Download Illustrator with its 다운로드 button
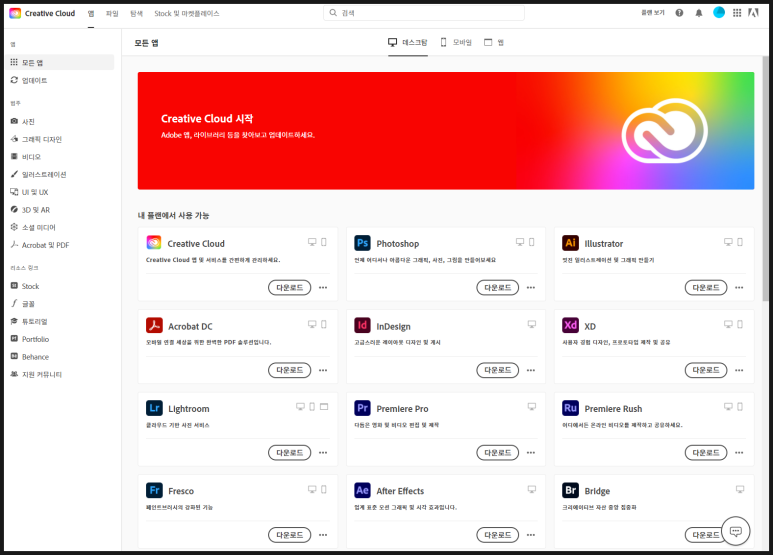773x555 pixels. pos(706,287)
